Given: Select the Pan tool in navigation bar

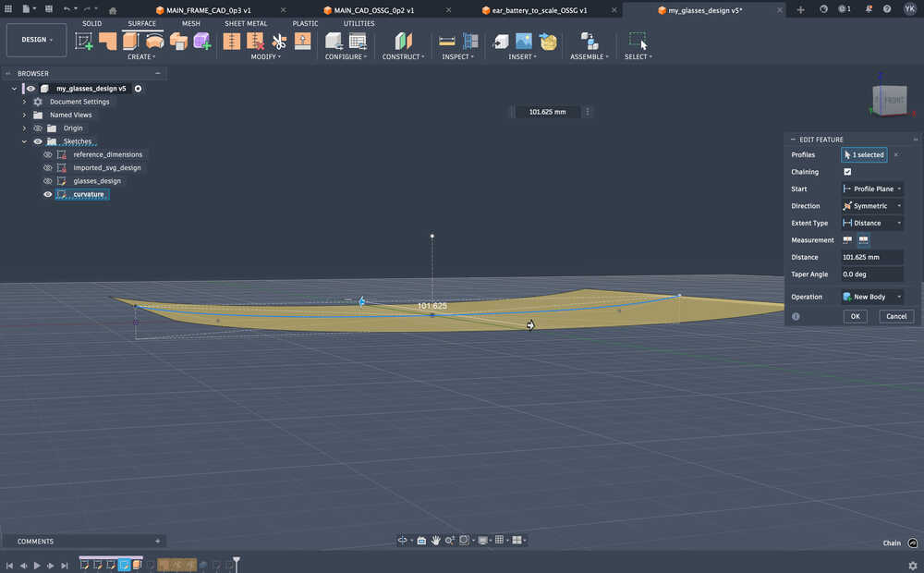Looking at the screenshot, I should click(436, 541).
